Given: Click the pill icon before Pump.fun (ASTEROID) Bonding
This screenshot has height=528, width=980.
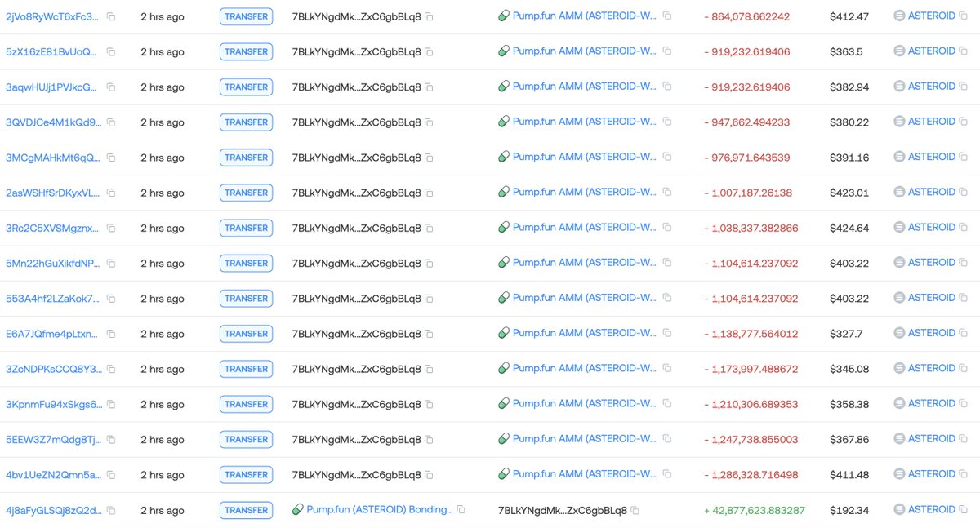Looking at the screenshot, I should (x=298, y=509).
